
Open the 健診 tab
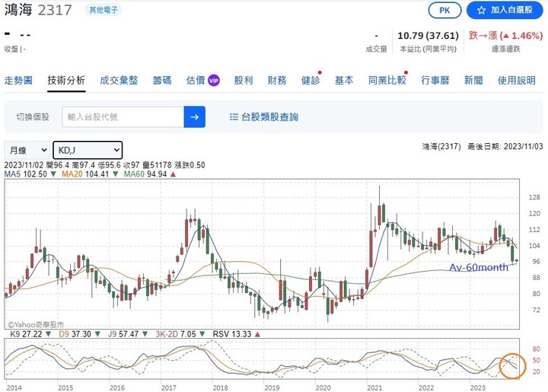pos(311,81)
